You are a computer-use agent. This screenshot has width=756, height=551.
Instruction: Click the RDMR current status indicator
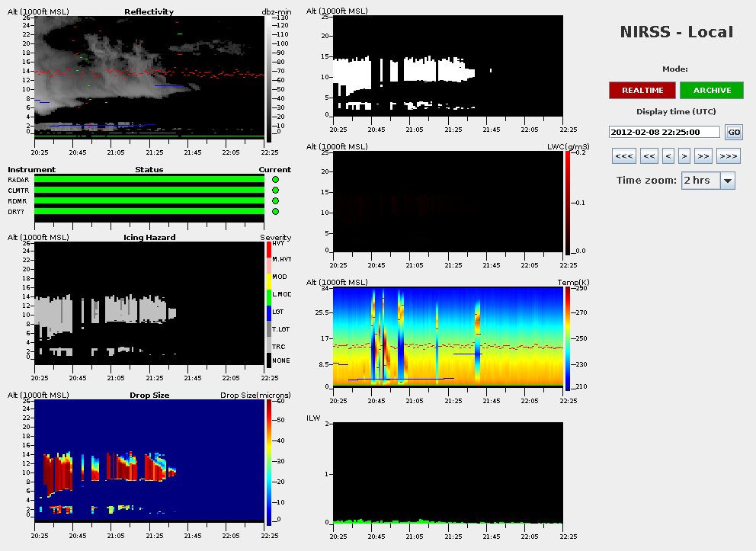coord(275,200)
